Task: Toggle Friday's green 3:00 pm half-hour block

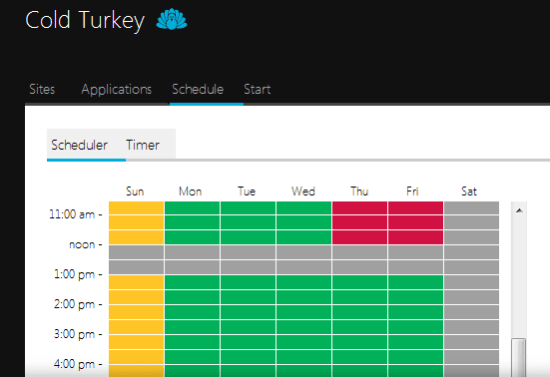Action: (x=416, y=342)
